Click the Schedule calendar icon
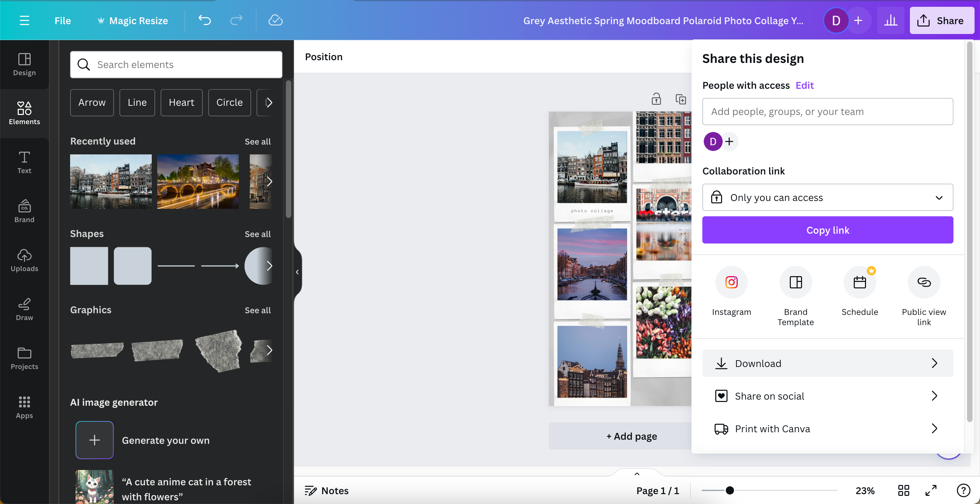 pyautogui.click(x=860, y=282)
